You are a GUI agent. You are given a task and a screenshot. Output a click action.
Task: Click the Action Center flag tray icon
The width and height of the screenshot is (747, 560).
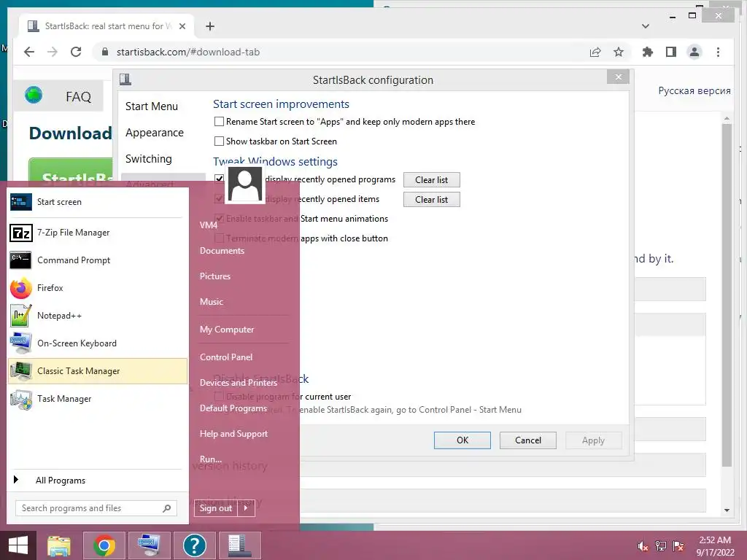(678, 545)
